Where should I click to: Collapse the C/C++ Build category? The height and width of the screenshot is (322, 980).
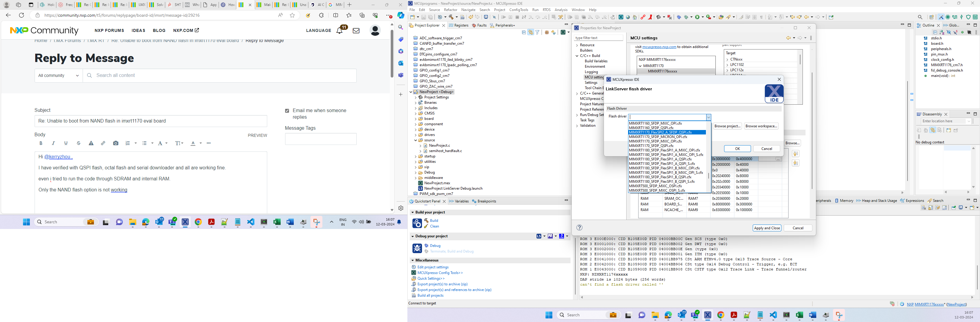pyautogui.click(x=577, y=56)
